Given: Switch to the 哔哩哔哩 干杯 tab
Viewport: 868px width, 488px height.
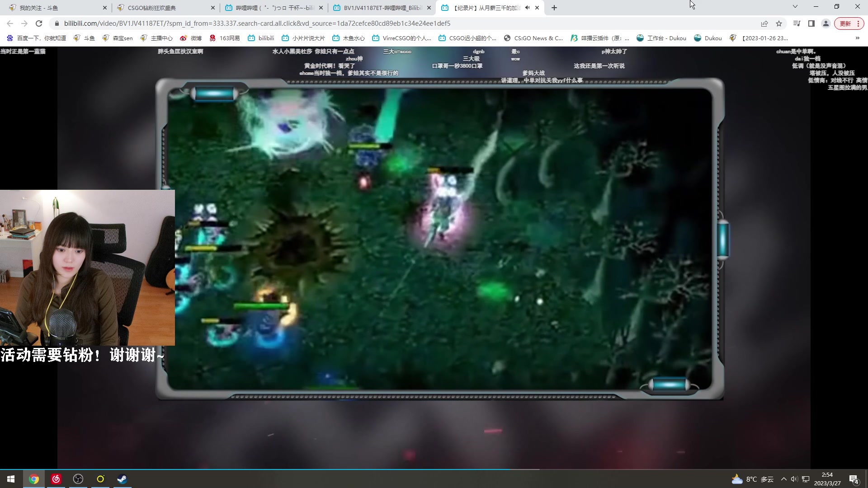Looking at the screenshot, I should tap(274, 8).
